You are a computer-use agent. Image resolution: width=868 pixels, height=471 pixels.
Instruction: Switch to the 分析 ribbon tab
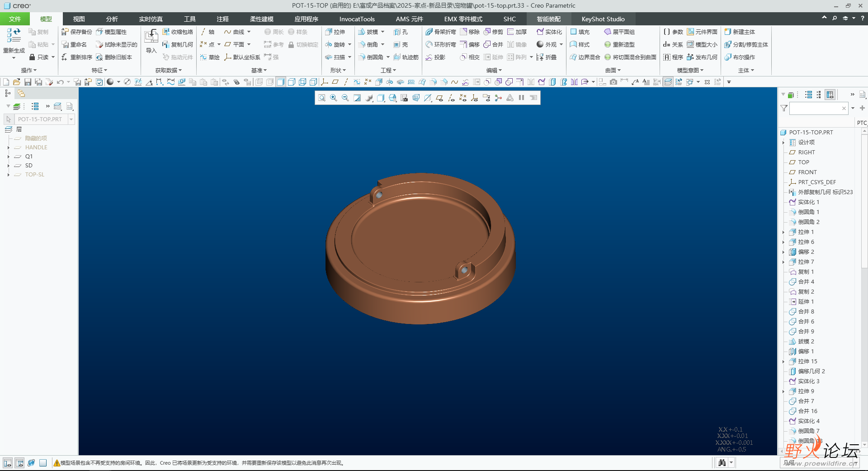click(112, 19)
